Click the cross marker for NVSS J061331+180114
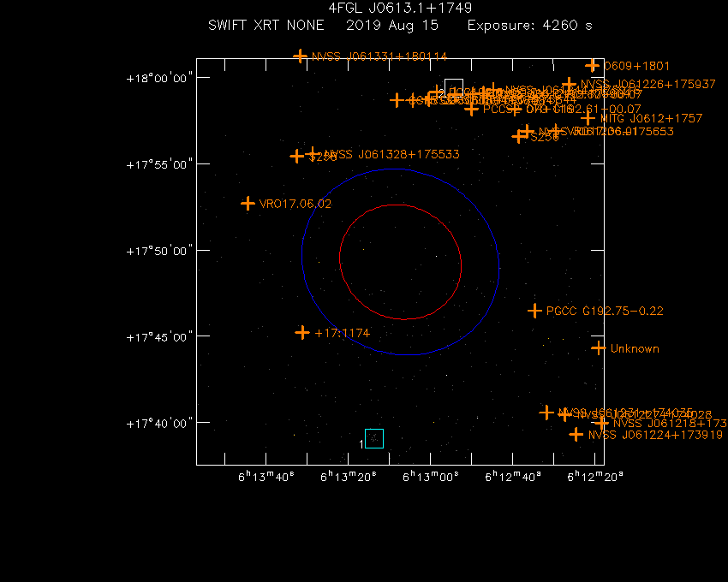The image size is (728, 582). (x=301, y=56)
